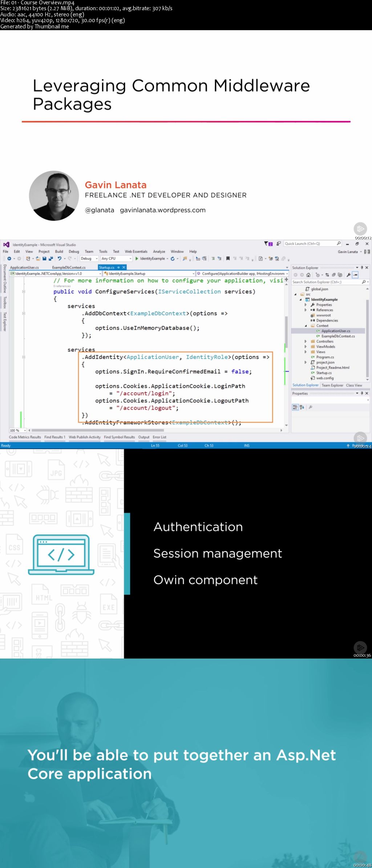Select ExampleDbContext.cs in Solution Explorer

[x=338, y=336]
